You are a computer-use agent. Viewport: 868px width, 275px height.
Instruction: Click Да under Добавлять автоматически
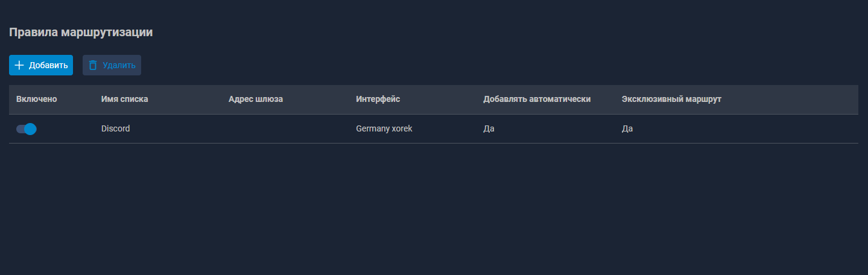click(x=489, y=128)
